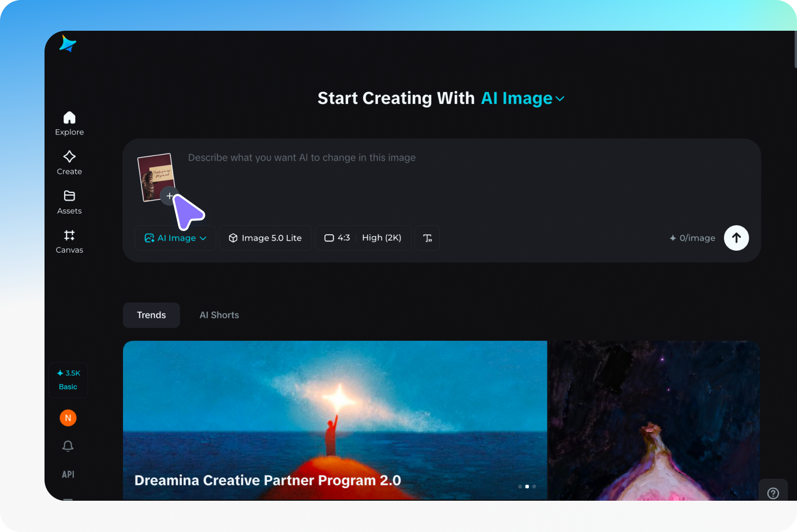
Task: Open the N user profile avatar
Action: point(68,418)
